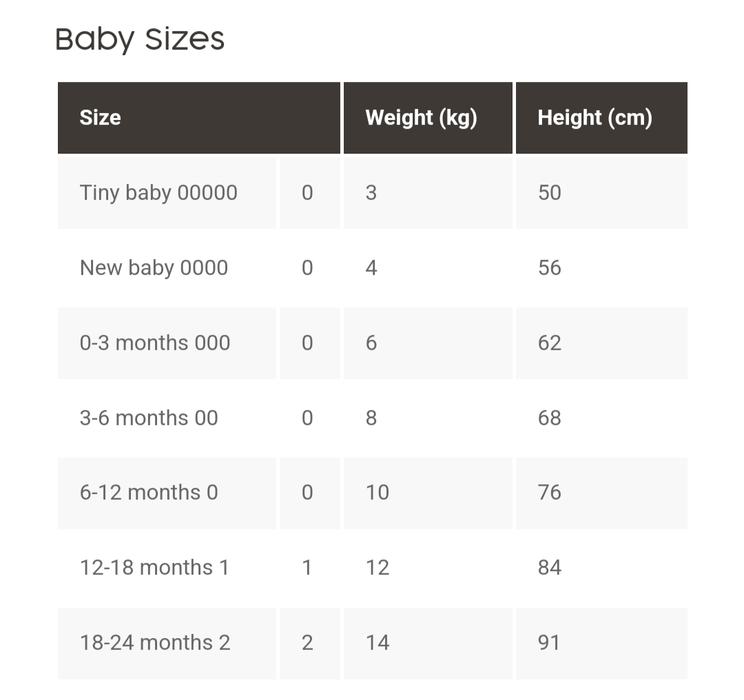Click the height value 84
Viewport: 744px width, 700px height.
(550, 568)
